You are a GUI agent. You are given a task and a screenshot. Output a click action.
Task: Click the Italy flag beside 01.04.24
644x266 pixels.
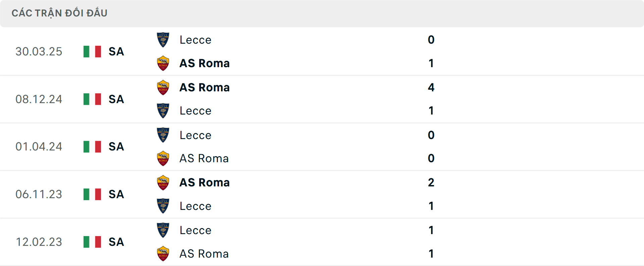click(x=92, y=147)
